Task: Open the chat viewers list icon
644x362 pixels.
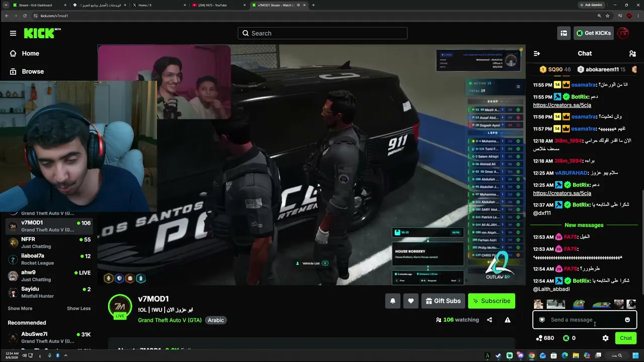Action: tap(632, 53)
